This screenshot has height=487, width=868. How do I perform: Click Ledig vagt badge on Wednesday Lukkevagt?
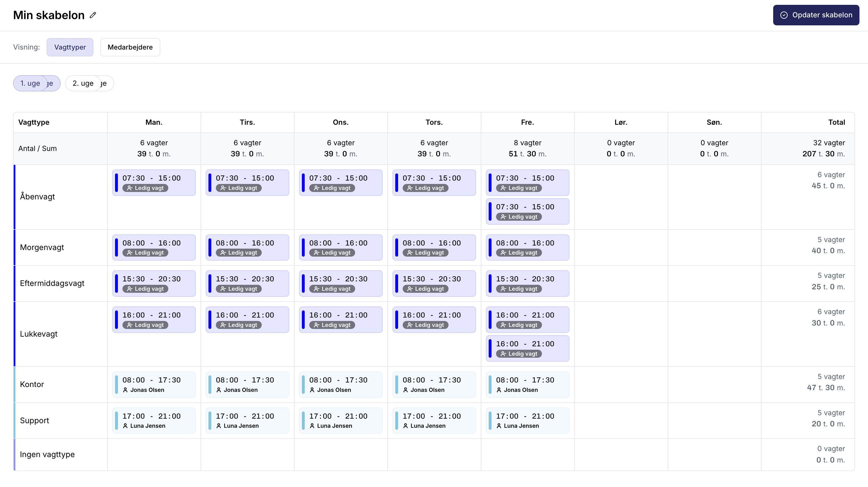tap(332, 325)
